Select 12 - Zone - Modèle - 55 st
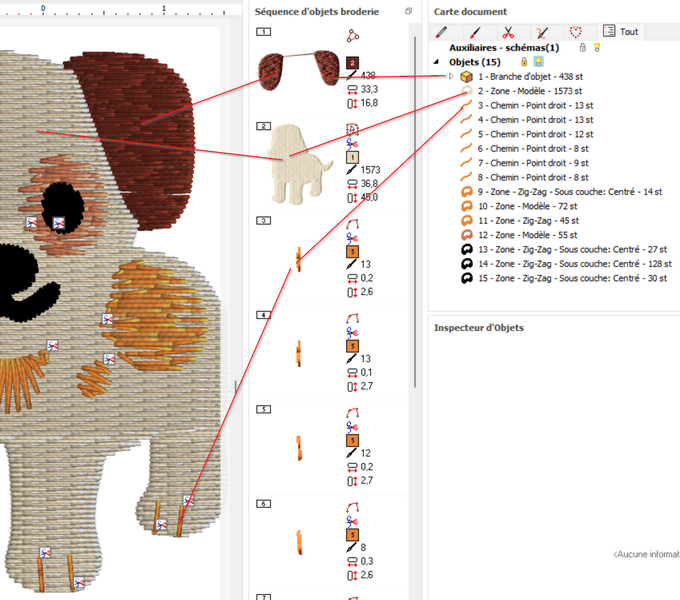Viewport: 680px width, 600px height. coord(528,235)
